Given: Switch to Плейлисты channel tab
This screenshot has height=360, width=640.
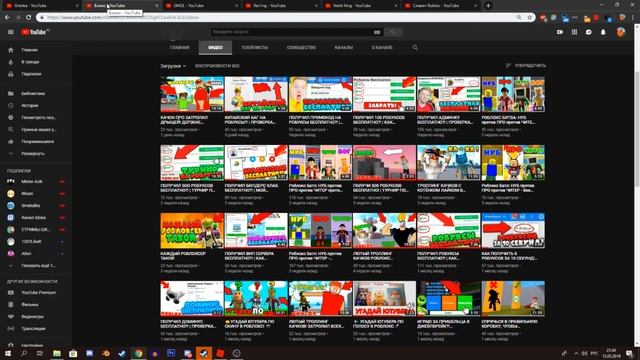Looking at the screenshot, I should tap(254, 47).
